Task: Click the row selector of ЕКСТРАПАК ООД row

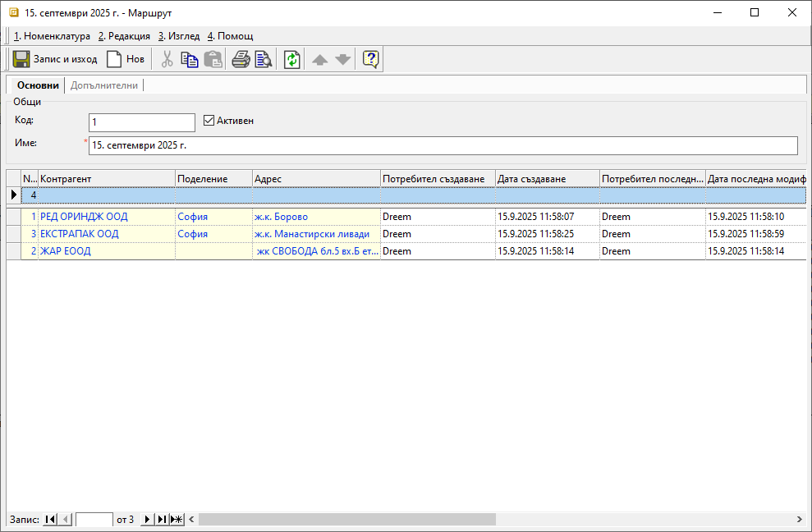Action: [14, 234]
